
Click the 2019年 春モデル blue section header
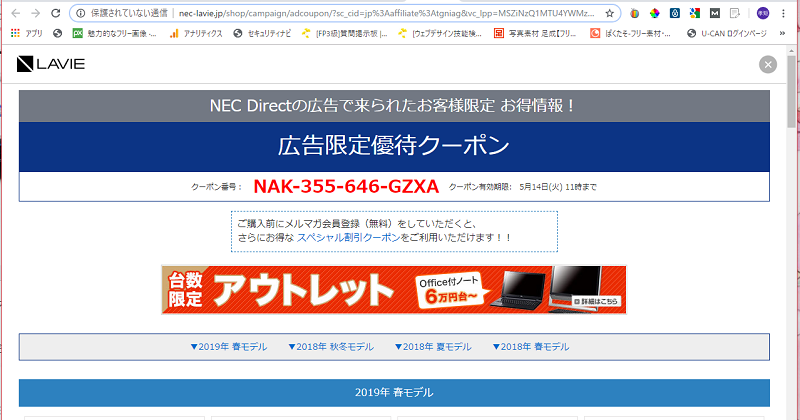[x=394, y=392]
